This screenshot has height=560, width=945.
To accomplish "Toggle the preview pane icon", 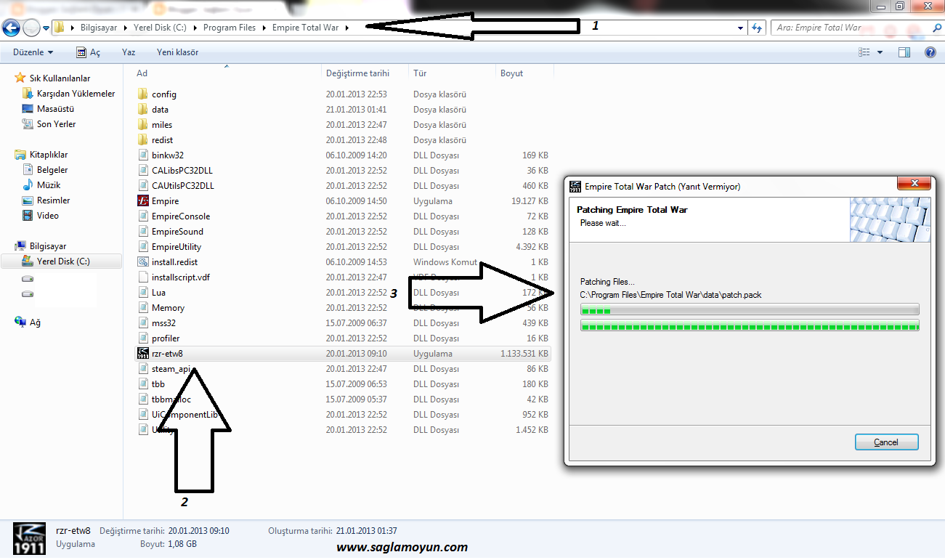I will click(904, 52).
